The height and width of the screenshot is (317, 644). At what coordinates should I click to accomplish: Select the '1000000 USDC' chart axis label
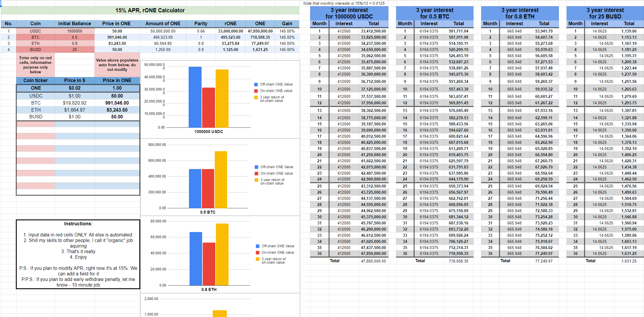(209, 132)
